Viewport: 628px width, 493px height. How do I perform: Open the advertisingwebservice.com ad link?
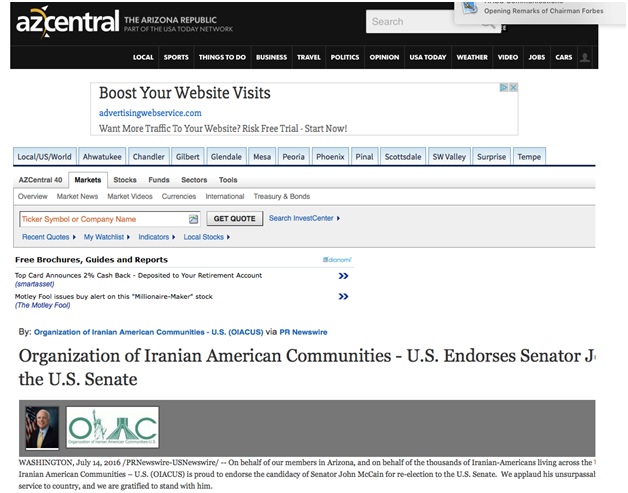tap(150, 113)
